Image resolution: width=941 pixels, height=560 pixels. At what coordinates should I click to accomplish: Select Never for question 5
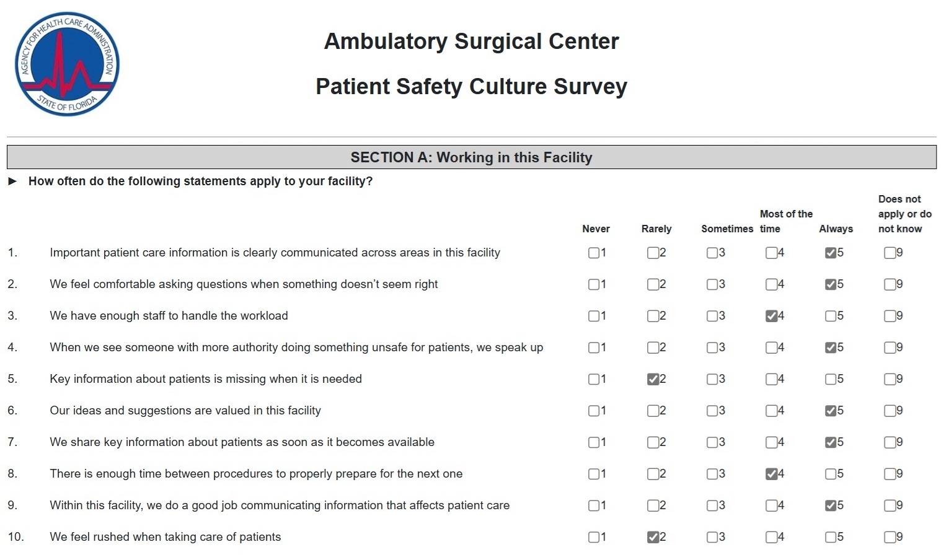pos(593,379)
